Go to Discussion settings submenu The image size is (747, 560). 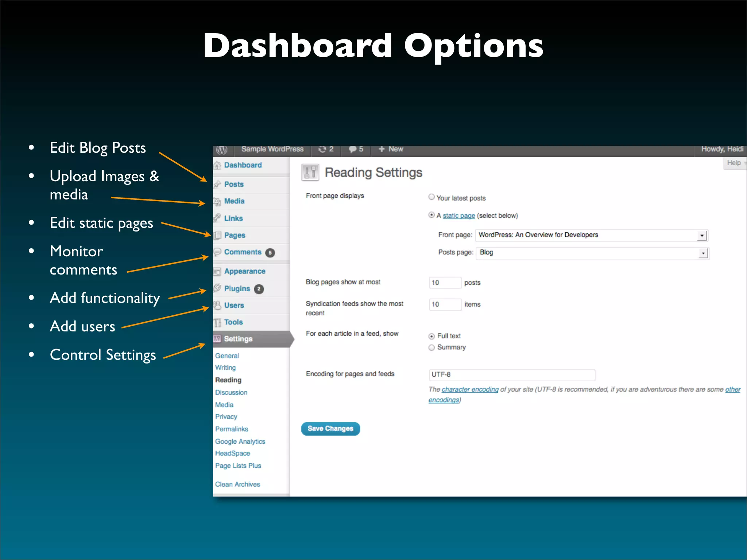point(231,392)
